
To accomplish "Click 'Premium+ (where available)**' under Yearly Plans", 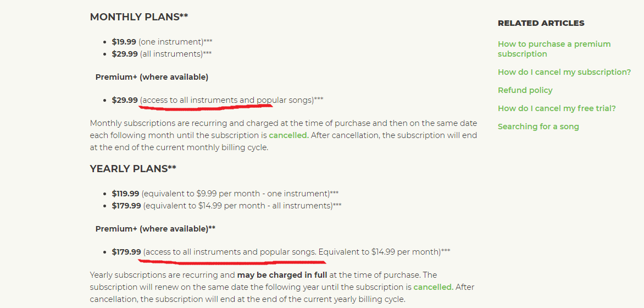I will click(x=155, y=229).
